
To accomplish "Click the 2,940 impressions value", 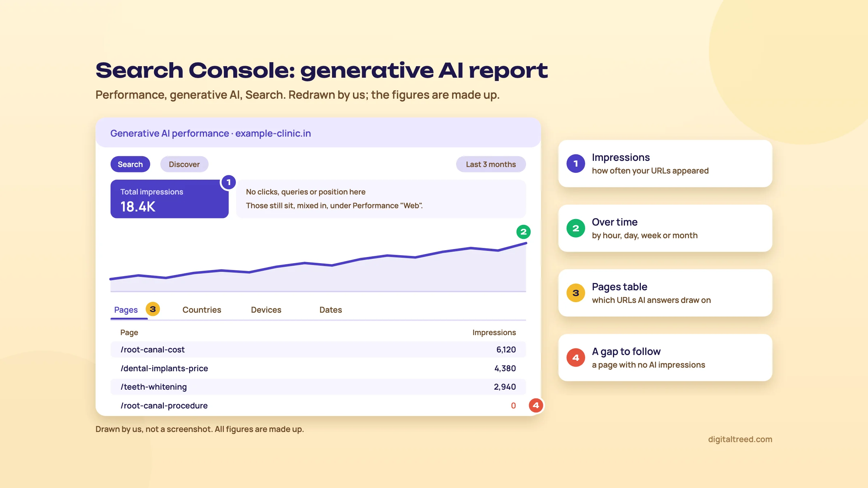I will tap(505, 387).
